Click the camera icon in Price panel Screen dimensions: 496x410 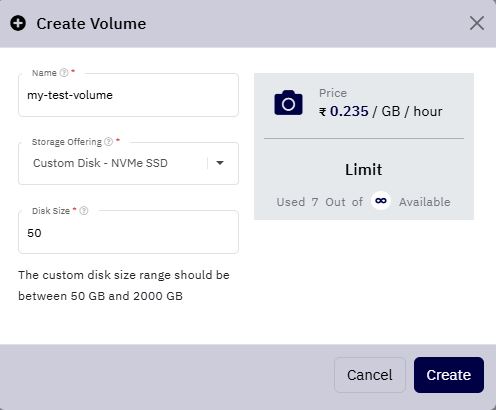288,103
